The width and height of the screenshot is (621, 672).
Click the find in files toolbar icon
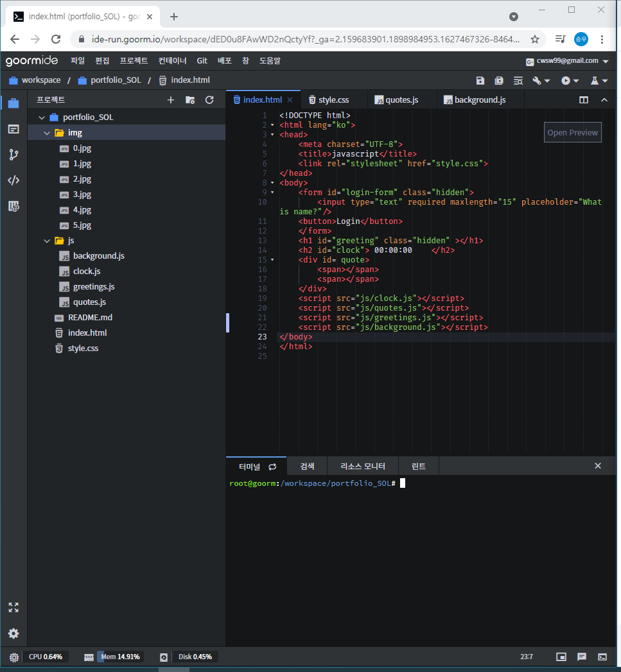(x=518, y=81)
